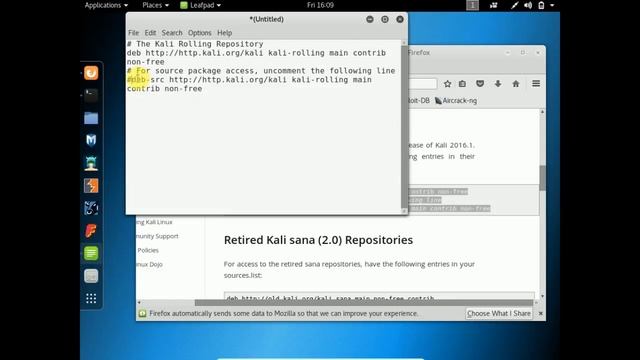The height and width of the screenshot is (360, 640).
Task: Open Linux Dojo sidebar link
Action: (x=150, y=264)
